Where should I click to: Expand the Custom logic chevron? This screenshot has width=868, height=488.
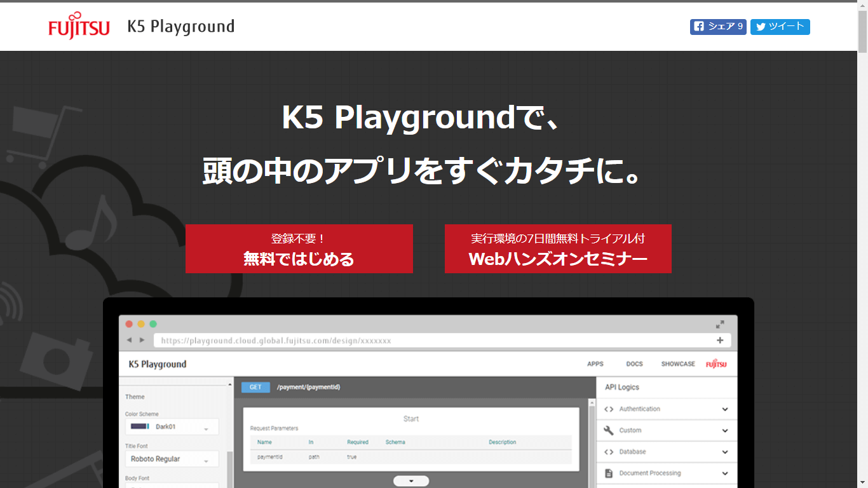(x=725, y=431)
